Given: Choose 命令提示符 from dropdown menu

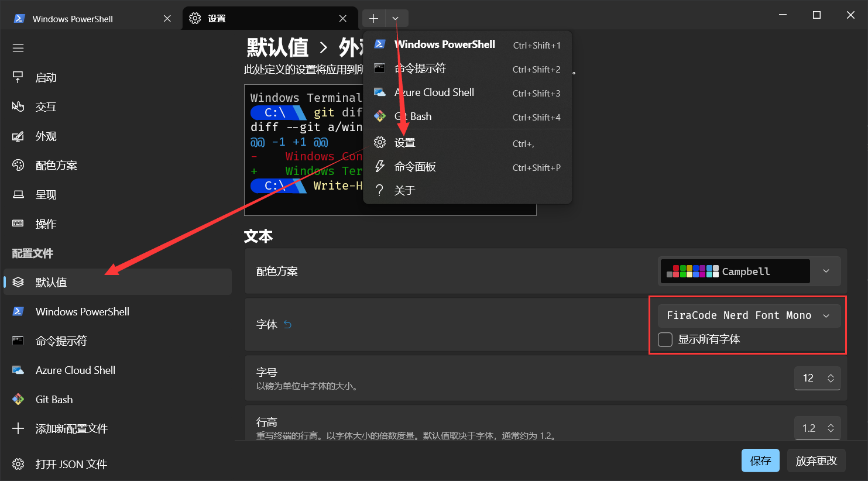Looking at the screenshot, I should [x=468, y=68].
